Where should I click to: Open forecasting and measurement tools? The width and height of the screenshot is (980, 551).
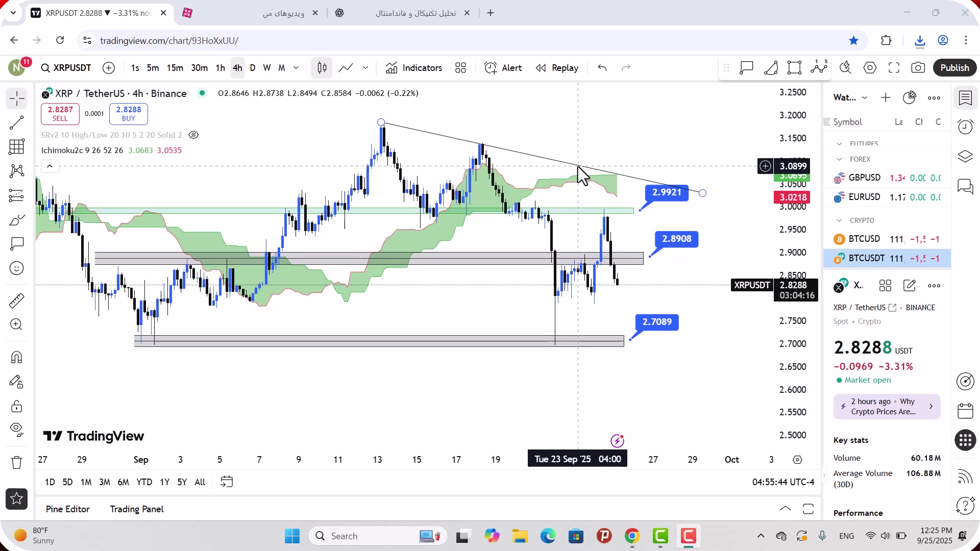coord(16,195)
